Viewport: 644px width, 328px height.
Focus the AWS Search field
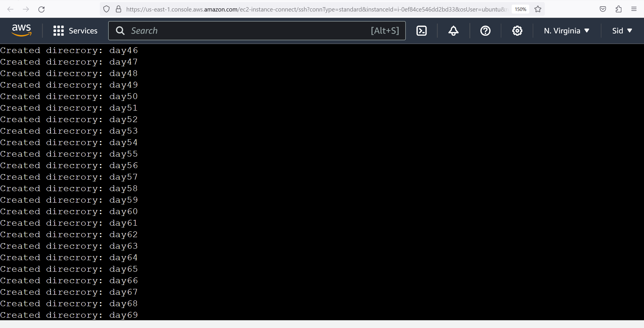257,31
